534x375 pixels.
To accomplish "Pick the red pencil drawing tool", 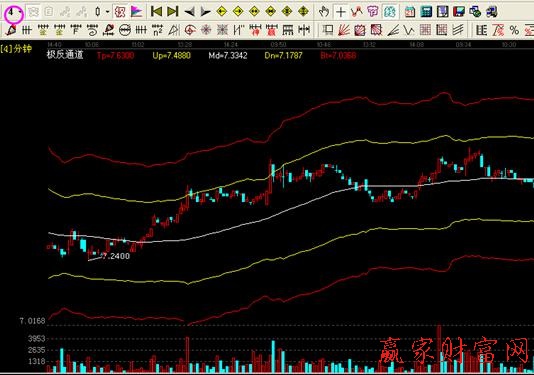I will point(11,30).
